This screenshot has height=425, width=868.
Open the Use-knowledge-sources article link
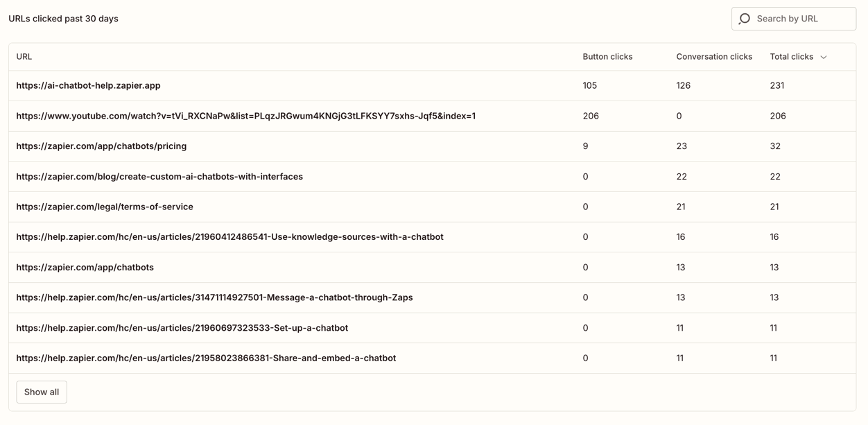pyautogui.click(x=229, y=237)
